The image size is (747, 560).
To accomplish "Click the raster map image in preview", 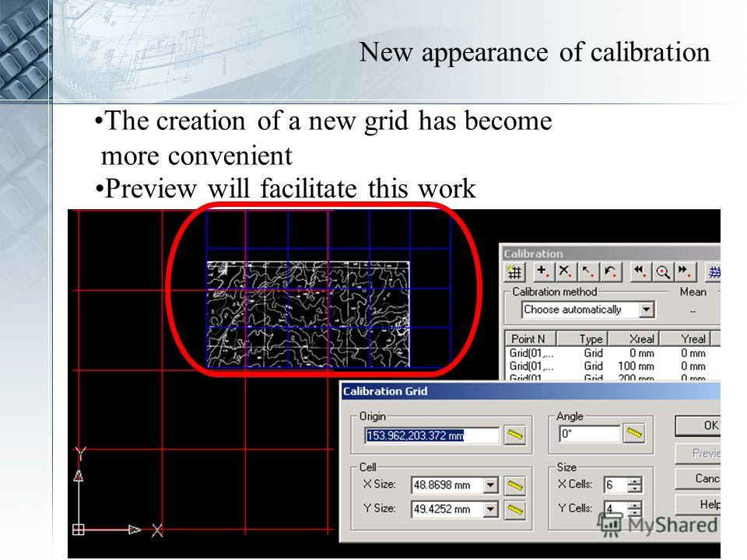I will point(308,314).
